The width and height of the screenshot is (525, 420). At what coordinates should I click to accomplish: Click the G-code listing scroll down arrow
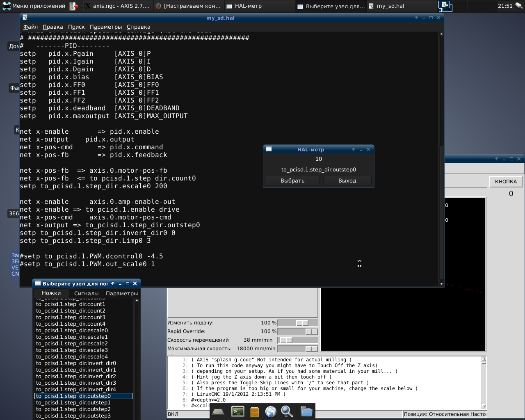(x=484, y=406)
